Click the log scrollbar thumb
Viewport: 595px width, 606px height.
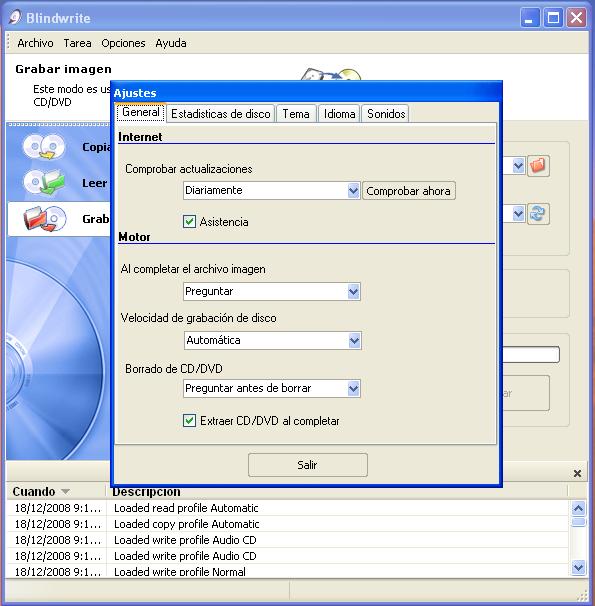coord(578,522)
